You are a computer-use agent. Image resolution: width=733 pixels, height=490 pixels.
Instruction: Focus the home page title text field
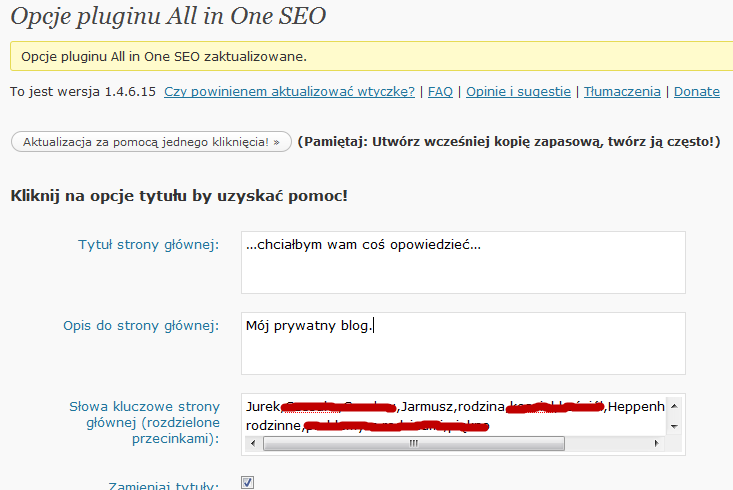coord(463,262)
